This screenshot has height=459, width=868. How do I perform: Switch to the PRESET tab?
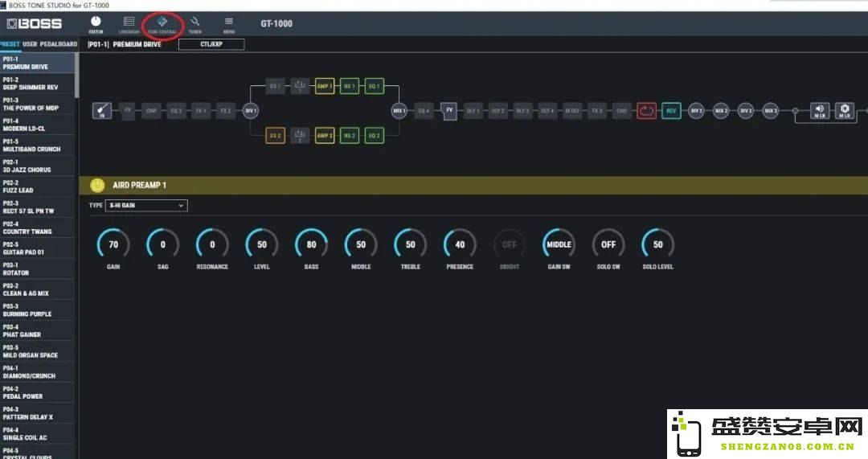[x=10, y=43]
